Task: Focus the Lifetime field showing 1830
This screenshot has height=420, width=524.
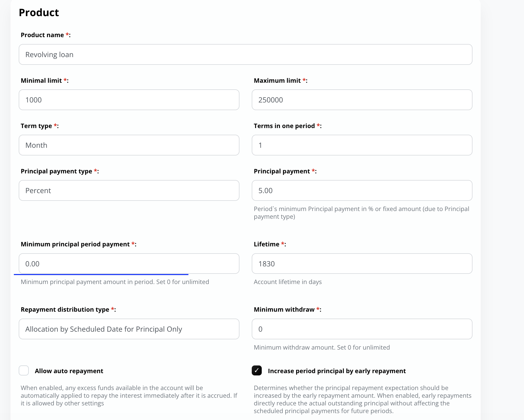Action: point(362,264)
